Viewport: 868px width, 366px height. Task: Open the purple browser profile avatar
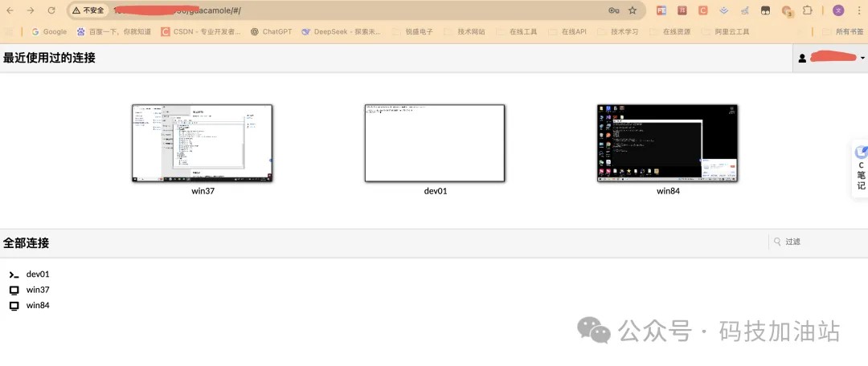[838, 10]
